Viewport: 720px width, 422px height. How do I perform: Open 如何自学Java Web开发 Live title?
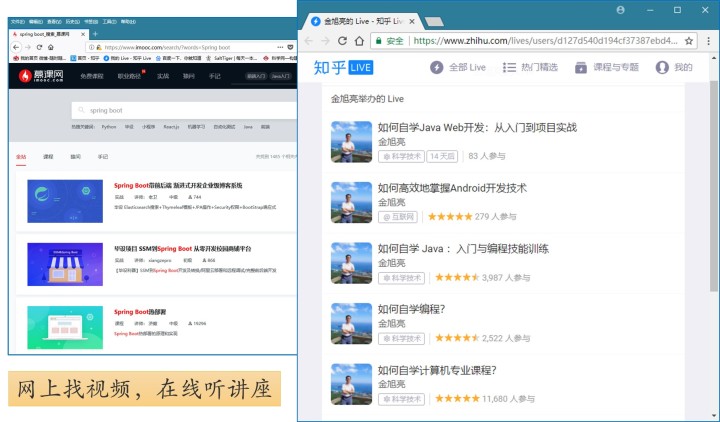coord(477,127)
